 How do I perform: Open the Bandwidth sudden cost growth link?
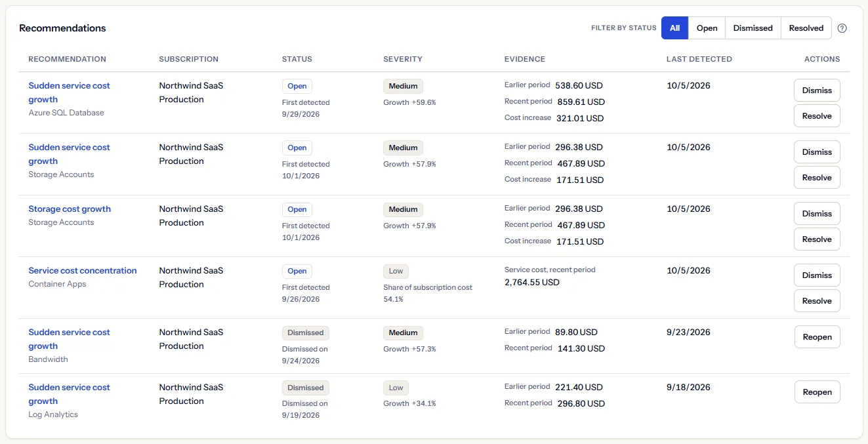[69, 339]
